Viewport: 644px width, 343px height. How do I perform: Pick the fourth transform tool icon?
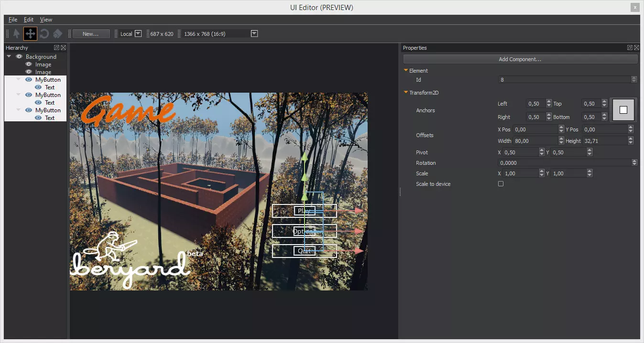click(57, 33)
